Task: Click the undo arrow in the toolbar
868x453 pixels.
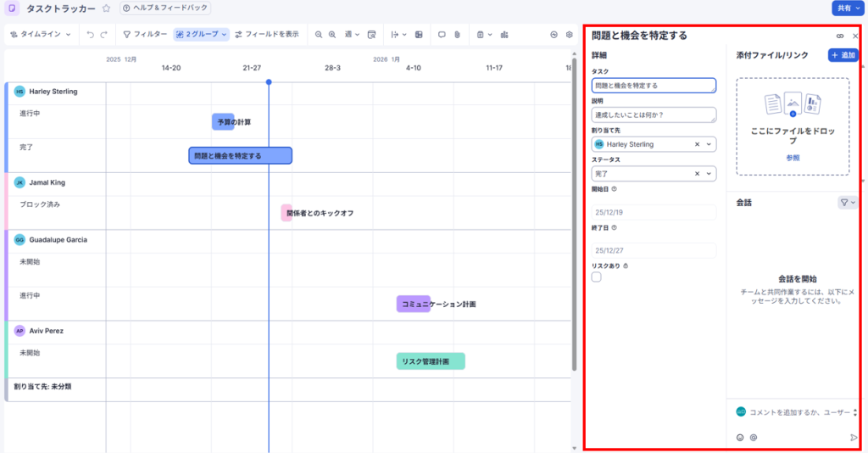Action: tap(91, 35)
